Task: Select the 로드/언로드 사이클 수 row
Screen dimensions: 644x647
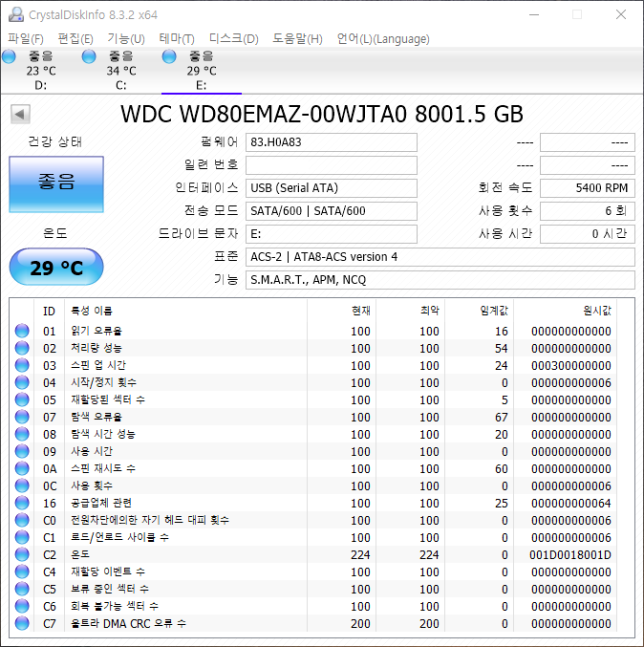Action: (x=313, y=537)
